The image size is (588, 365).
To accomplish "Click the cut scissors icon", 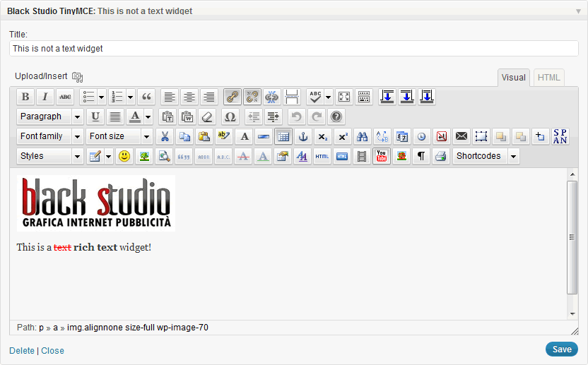I will tap(165, 136).
